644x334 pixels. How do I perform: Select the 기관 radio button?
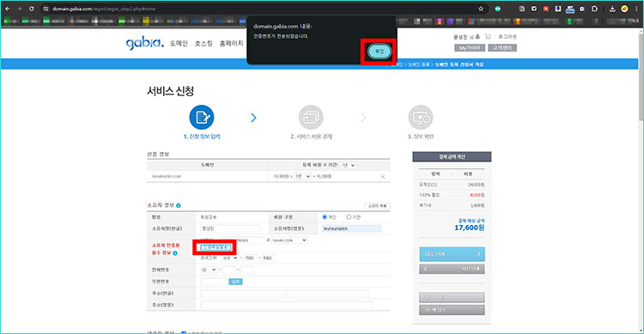(x=349, y=217)
